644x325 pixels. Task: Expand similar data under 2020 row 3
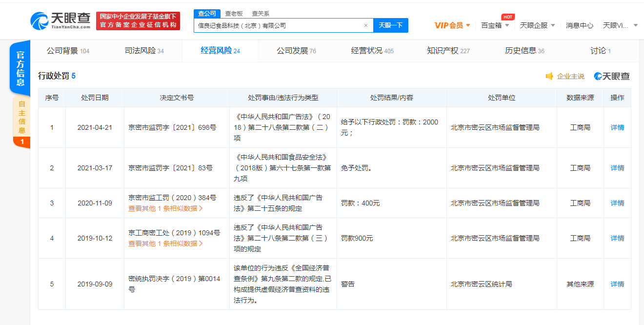165,208
